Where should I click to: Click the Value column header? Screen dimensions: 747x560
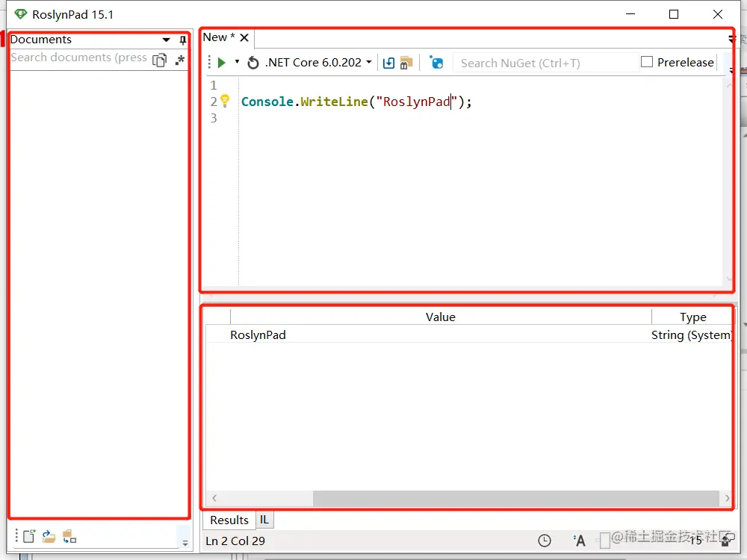(441, 317)
